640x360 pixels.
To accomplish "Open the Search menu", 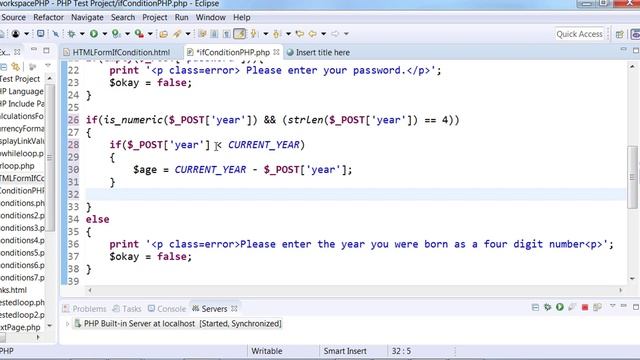I will pyautogui.click(x=123, y=18).
